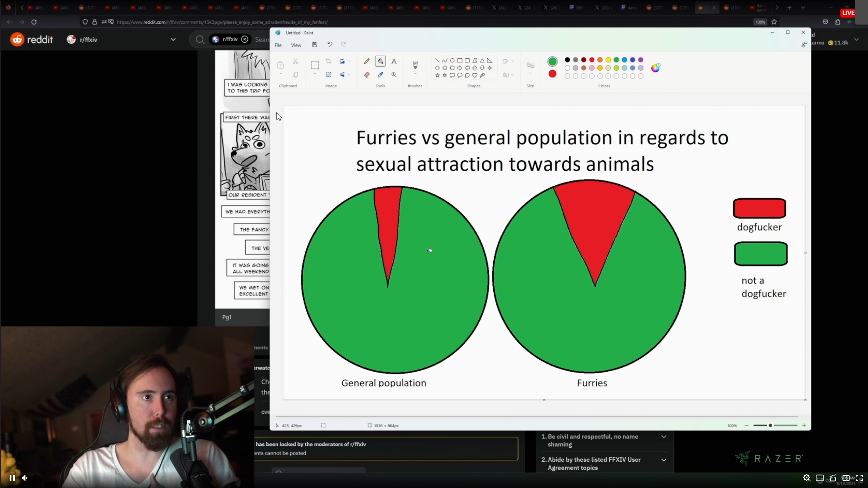Open the File menu in Paint
The width and height of the screenshot is (868, 488).
coord(278,45)
